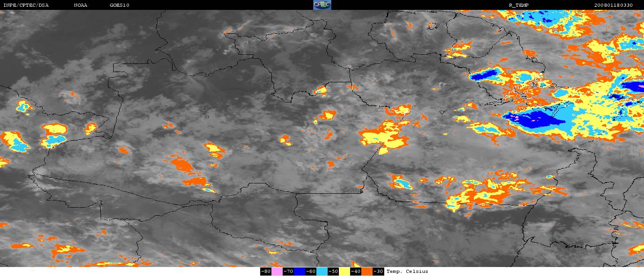Pick the cyan legend swatch
Viewport: 644px width, 276px height.
(x=322, y=272)
